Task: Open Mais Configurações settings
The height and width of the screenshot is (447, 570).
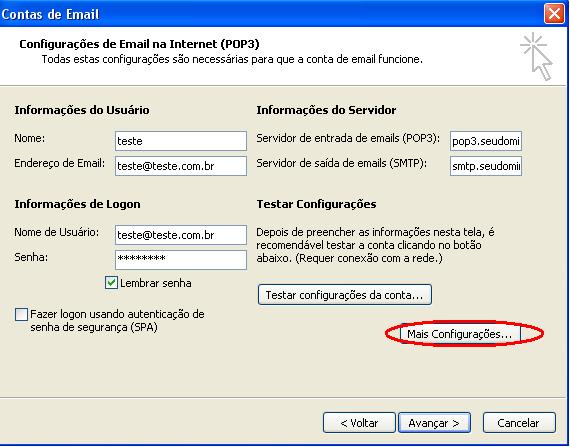Action: pyautogui.click(x=460, y=334)
